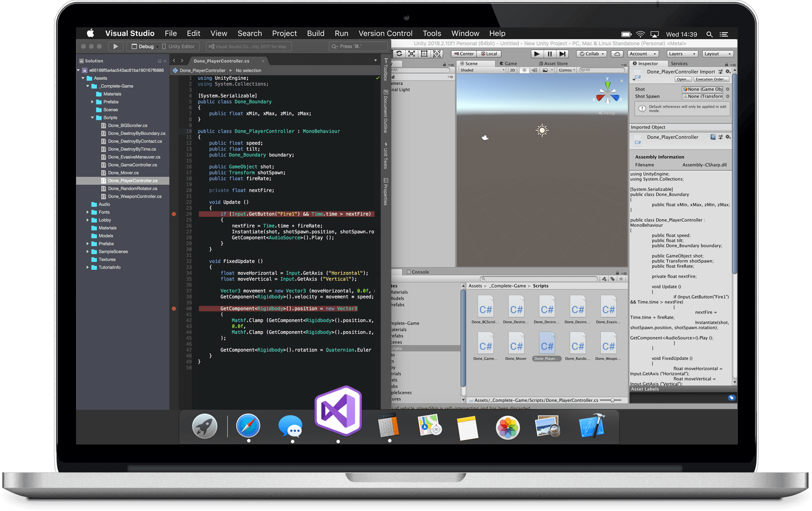The height and width of the screenshot is (511, 812).
Task: Click the Execution Order button
Action: 711,79
